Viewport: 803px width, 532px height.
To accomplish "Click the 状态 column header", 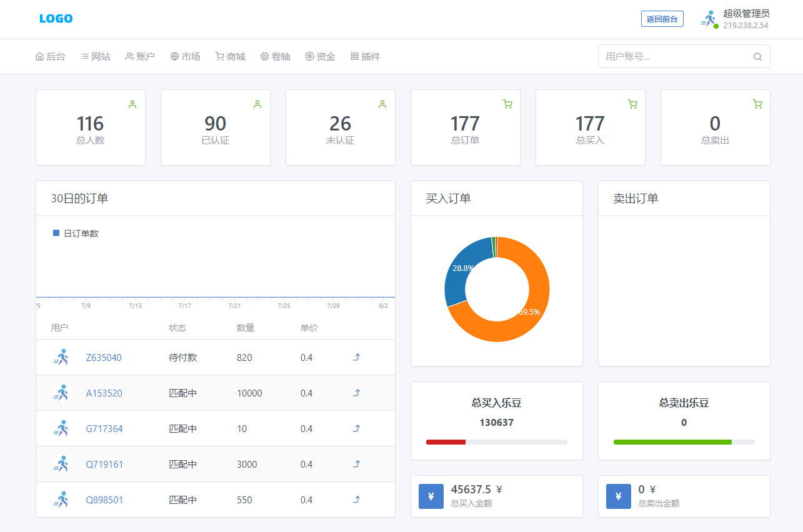I will 177,328.
